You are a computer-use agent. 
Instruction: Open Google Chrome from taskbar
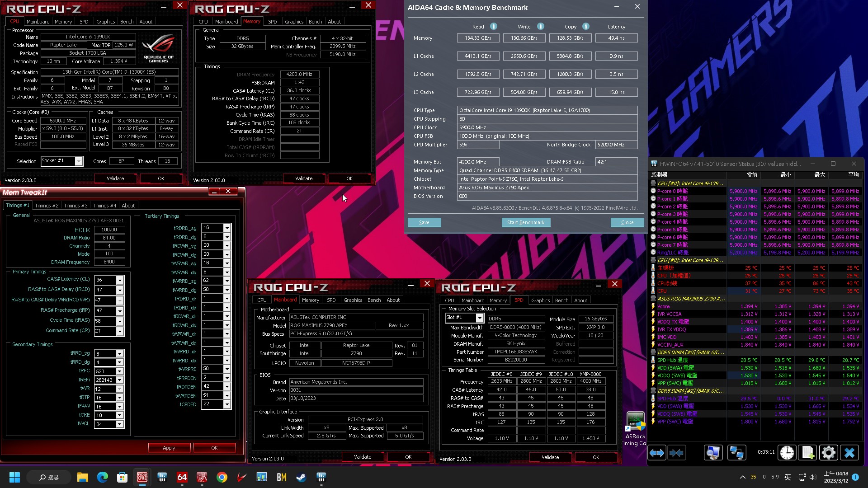(x=222, y=477)
